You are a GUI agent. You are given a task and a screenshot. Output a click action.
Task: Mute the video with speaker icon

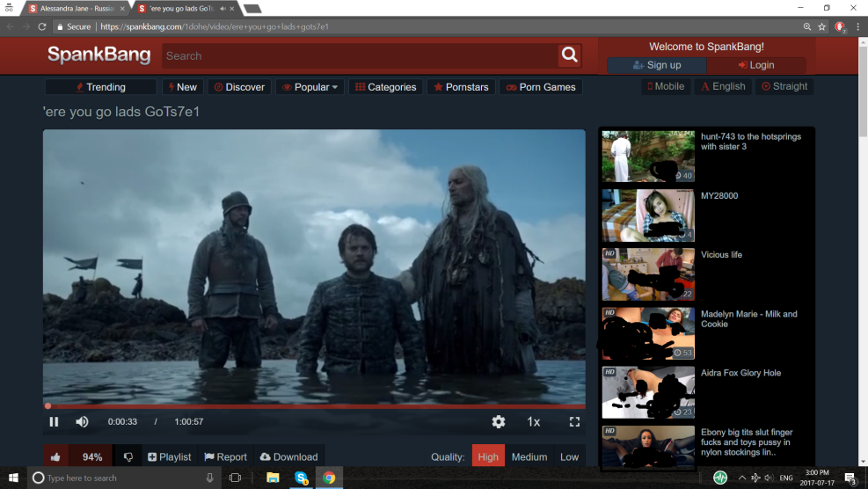82,422
